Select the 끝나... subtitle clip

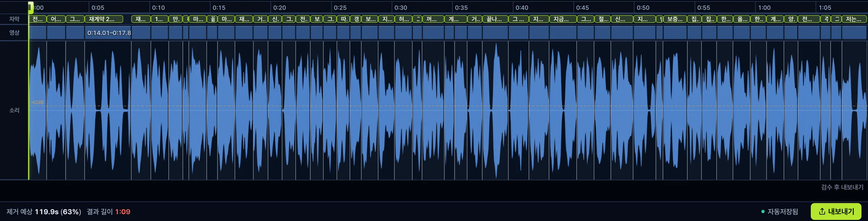(495, 19)
